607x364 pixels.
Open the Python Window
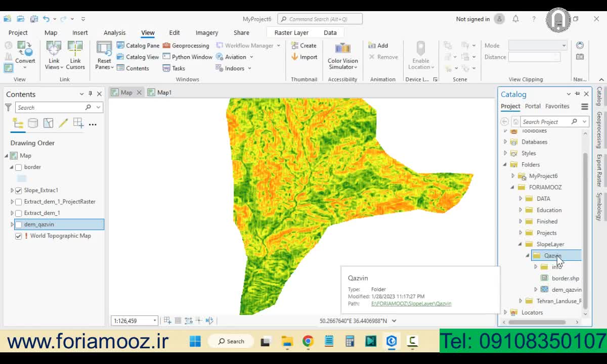[187, 57]
